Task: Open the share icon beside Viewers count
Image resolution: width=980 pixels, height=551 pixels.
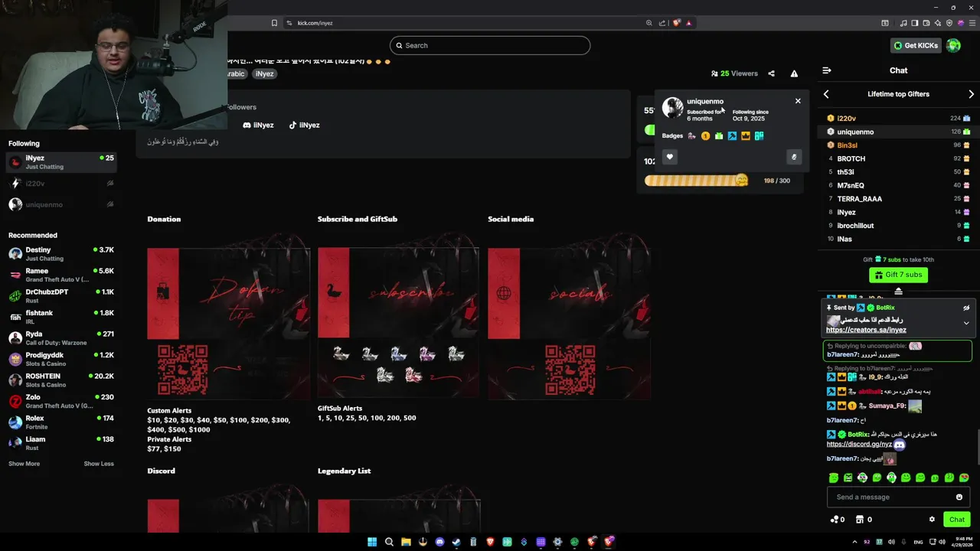Action: tap(772, 73)
